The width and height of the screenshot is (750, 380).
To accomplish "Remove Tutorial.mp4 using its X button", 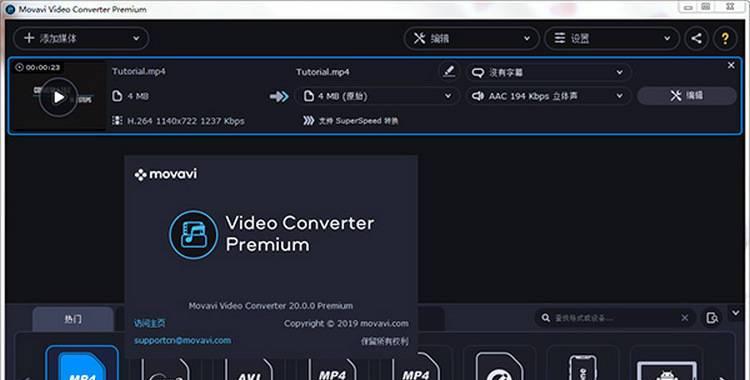I will (731, 66).
